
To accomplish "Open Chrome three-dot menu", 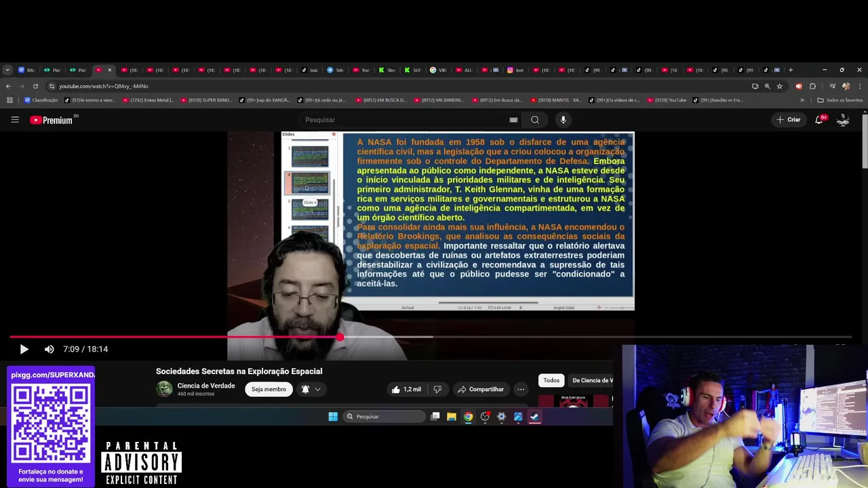I will (x=859, y=86).
